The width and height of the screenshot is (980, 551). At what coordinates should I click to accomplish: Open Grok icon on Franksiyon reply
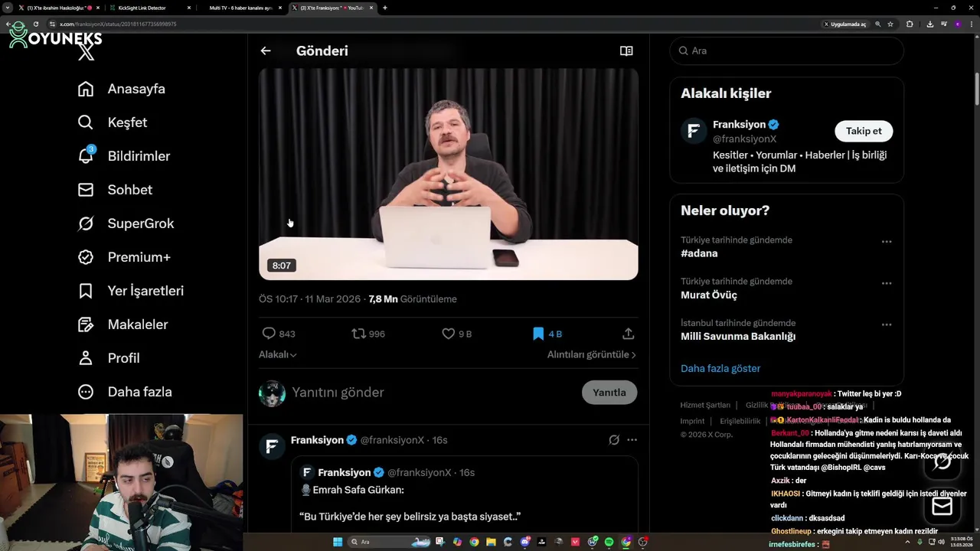(x=614, y=440)
